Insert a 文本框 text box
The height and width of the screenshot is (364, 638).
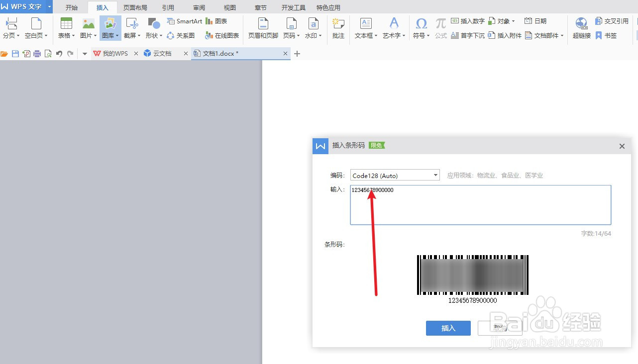[366, 28]
